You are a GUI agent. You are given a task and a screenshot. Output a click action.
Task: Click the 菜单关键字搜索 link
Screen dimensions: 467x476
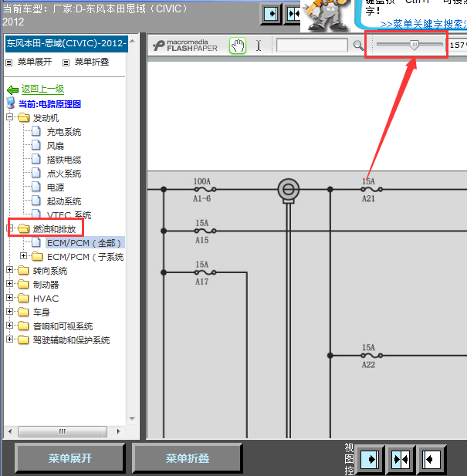click(x=424, y=24)
